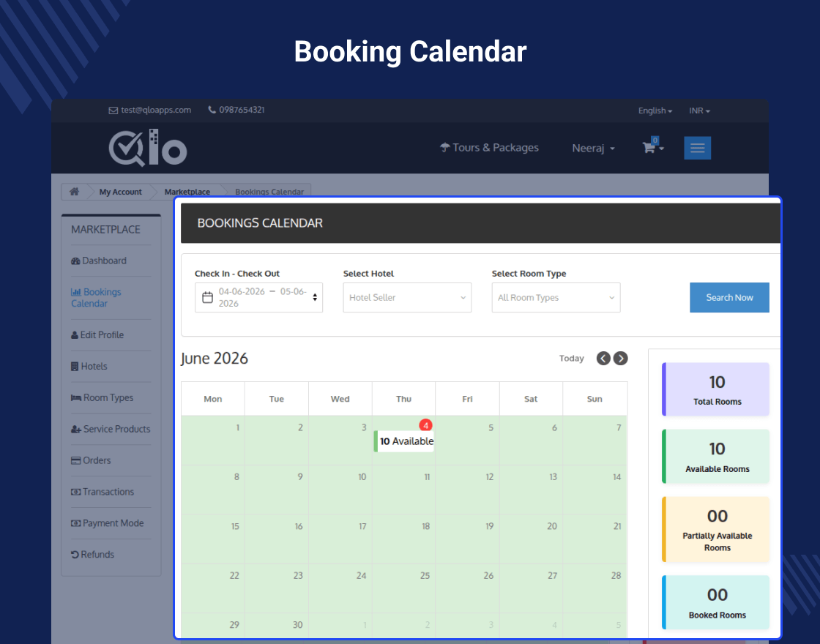Select Bookings Calendar in sidebar
Viewport: 820px width, 644px height.
(96, 298)
